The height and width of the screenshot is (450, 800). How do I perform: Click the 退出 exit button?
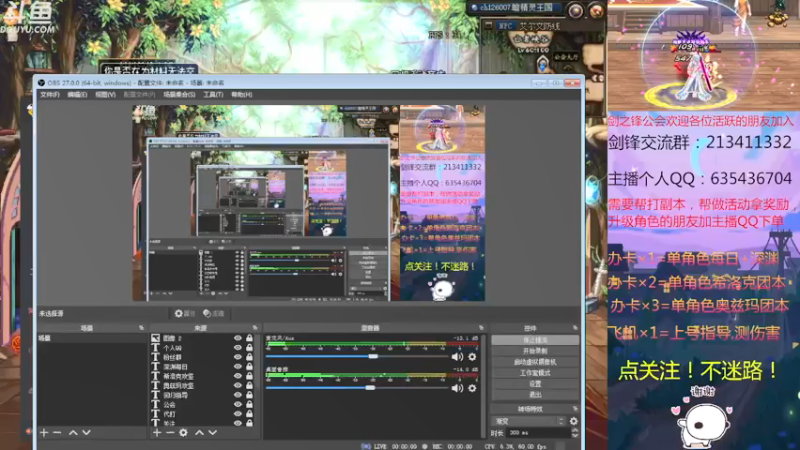[535, 395]
